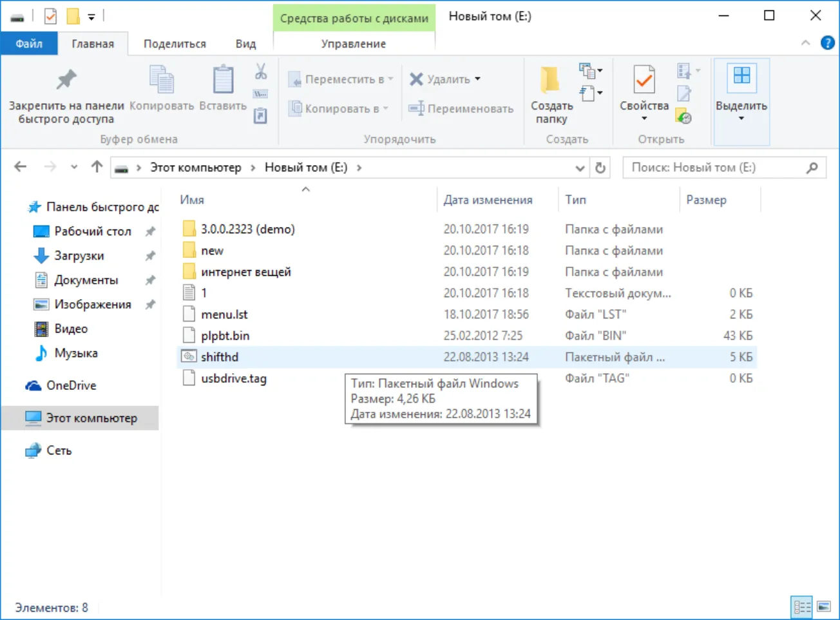Switch to large icons view in status bar
Image resolution: width=840 pixels, height=620 pixels.
click(x=824, y=607)
